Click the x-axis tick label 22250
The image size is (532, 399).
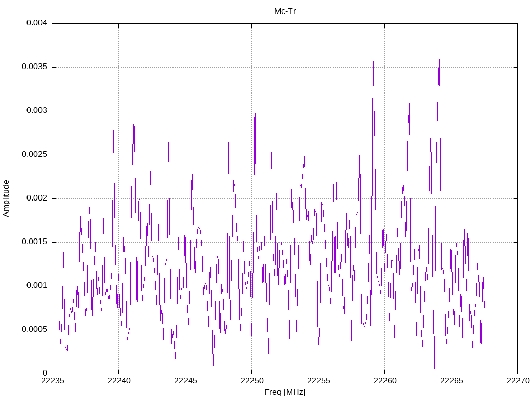(x=252, y=381)
